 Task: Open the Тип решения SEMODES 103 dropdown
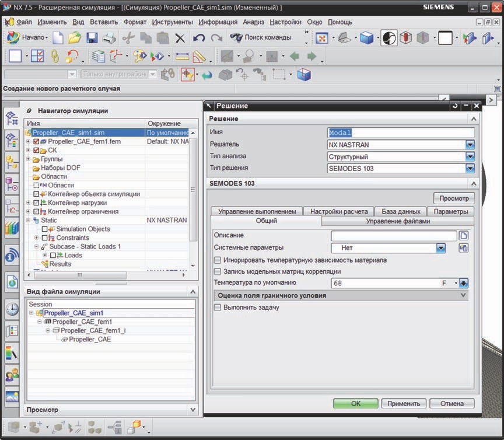coord(470,168)
